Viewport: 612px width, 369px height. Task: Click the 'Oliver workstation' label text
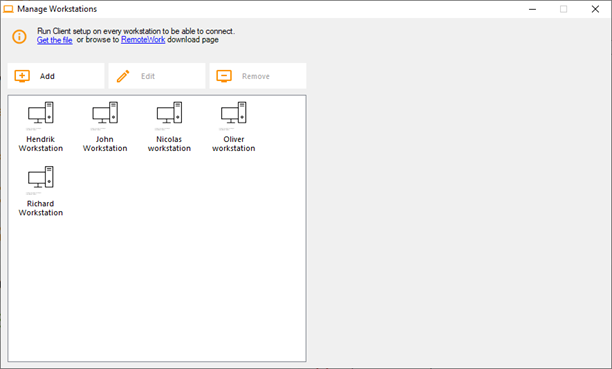[234, 144]
